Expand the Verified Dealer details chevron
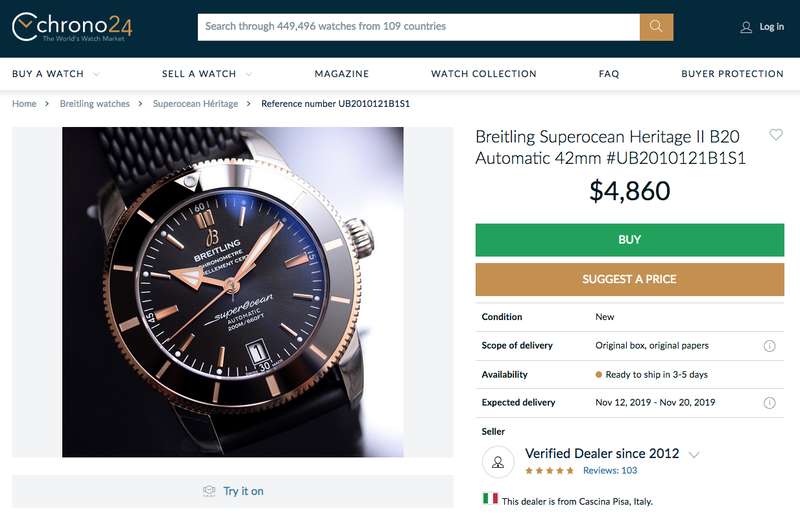800x519 pixels. (694, 455)
